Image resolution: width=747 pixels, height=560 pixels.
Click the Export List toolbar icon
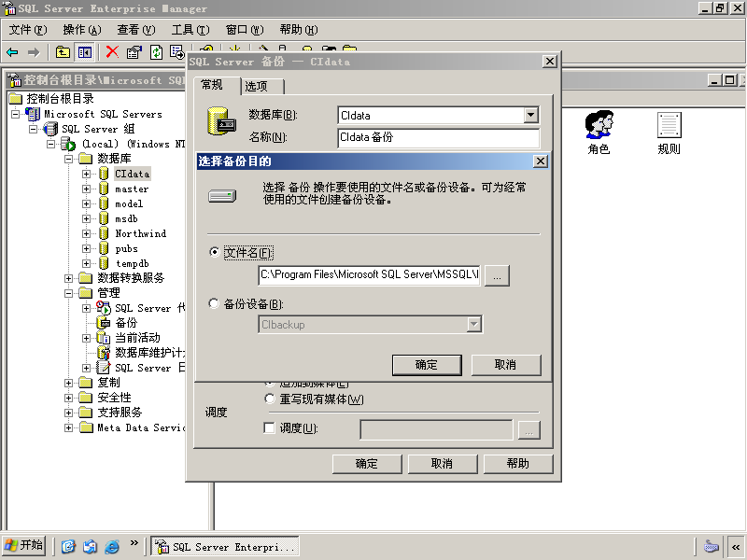176,52
